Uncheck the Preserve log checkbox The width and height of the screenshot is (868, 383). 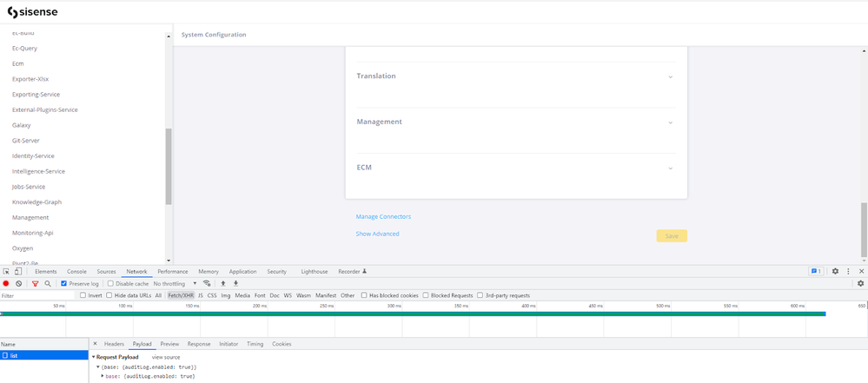click(63, 284)
